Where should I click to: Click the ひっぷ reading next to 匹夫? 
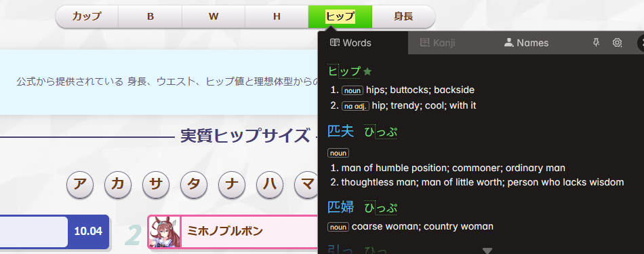tap(381, 132)
